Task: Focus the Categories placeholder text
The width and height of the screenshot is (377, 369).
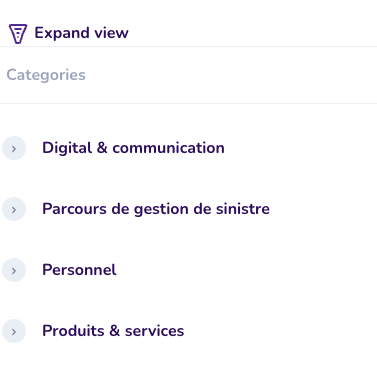Action: tap(46, 75)
